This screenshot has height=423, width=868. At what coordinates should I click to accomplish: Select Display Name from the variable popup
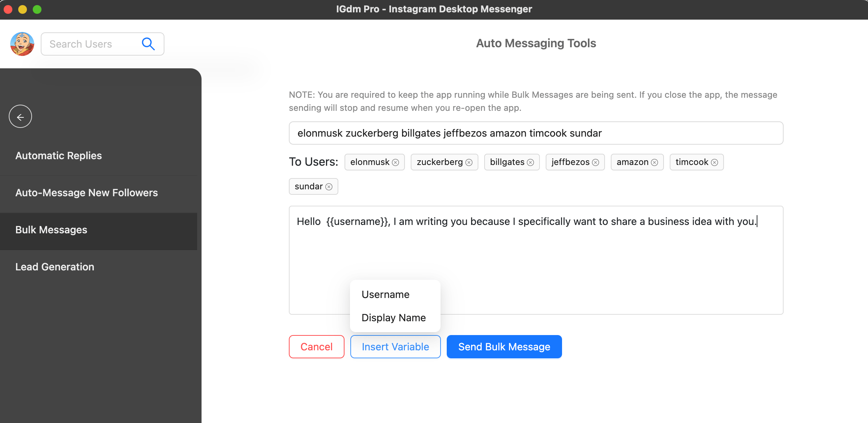[x=393, y=317]
